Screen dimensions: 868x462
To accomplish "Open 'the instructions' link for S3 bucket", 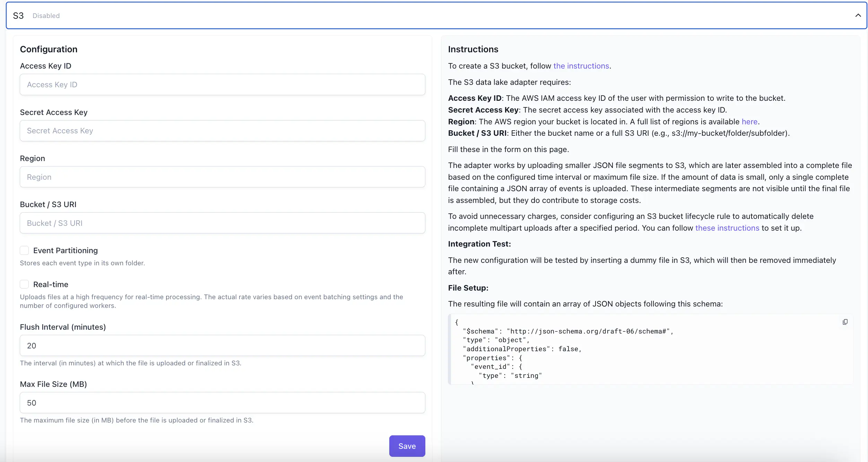I will click(581, 66).
